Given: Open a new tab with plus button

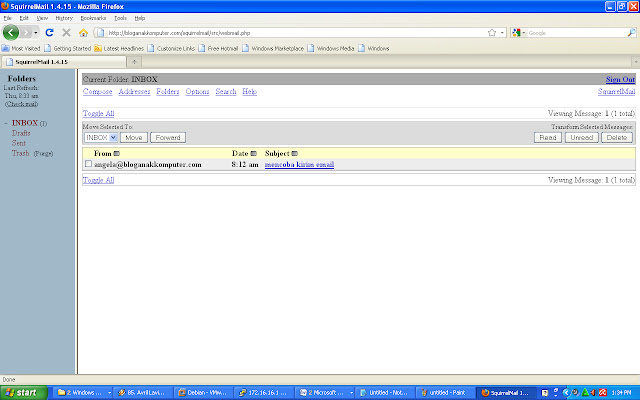Looking at the screenshot, I should pyautogui.click(x=134, y=62).
